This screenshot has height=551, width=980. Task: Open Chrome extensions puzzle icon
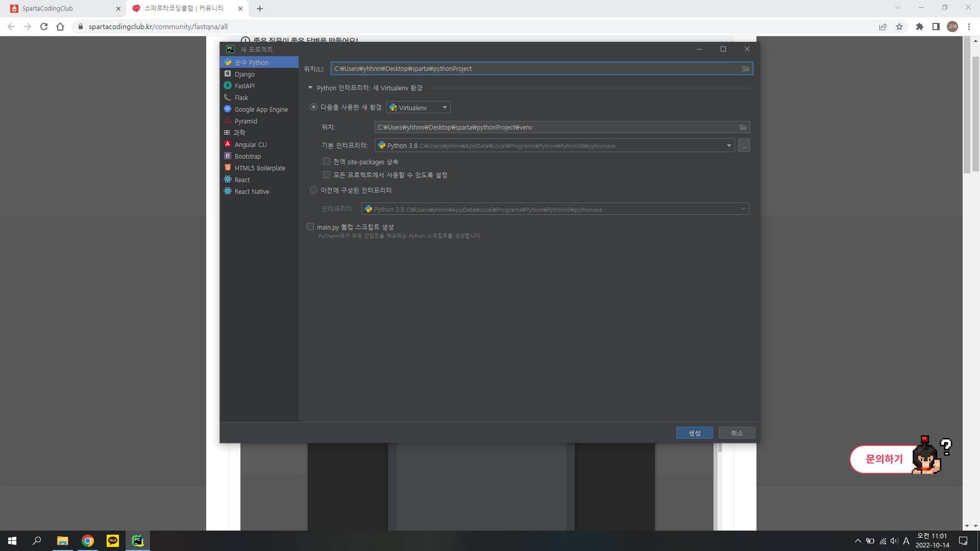pyautogui.click(x=920, y=27)
